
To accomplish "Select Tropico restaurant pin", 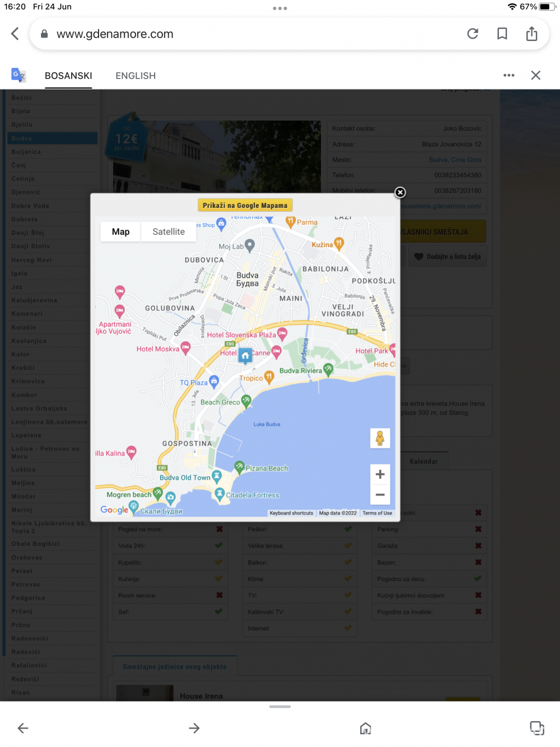I will pos(269,377).
